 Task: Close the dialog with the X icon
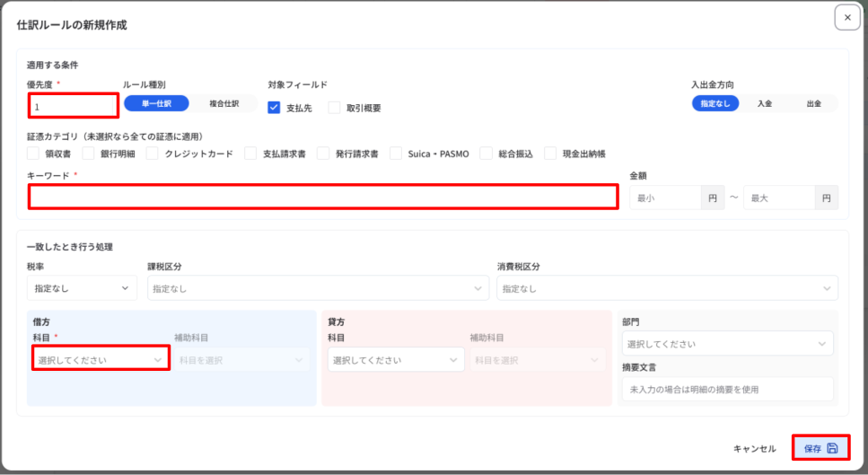click(x=847, y=18)
